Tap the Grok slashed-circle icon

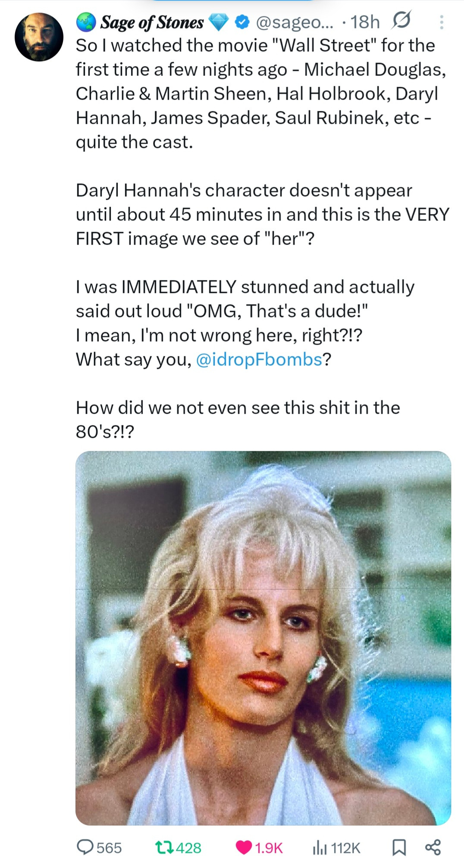coord(401,20)
